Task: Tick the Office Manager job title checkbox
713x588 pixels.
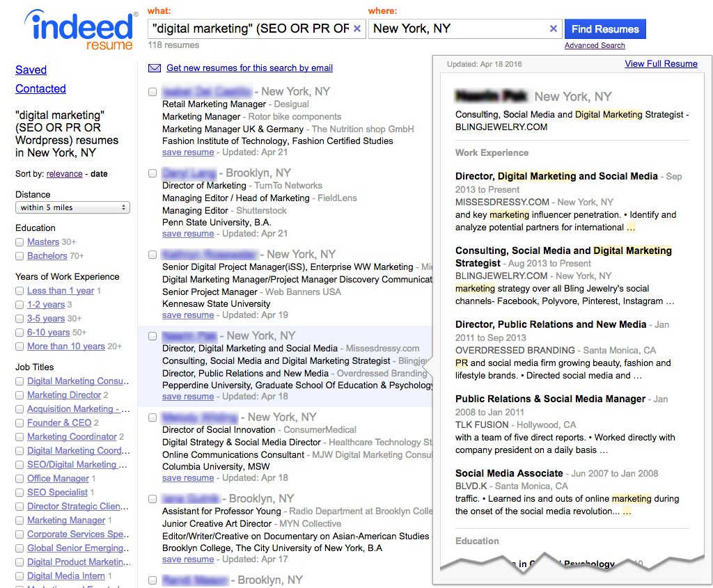Action: click(x=19, y=479)
